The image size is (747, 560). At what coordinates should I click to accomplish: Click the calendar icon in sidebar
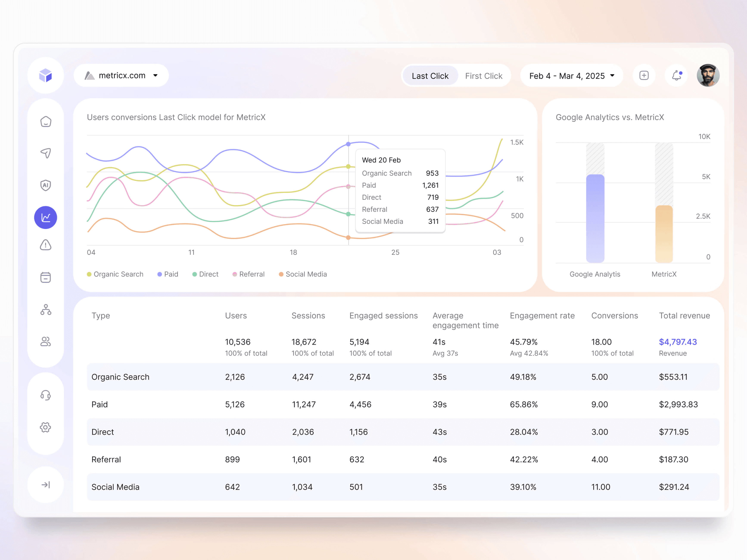46,277
